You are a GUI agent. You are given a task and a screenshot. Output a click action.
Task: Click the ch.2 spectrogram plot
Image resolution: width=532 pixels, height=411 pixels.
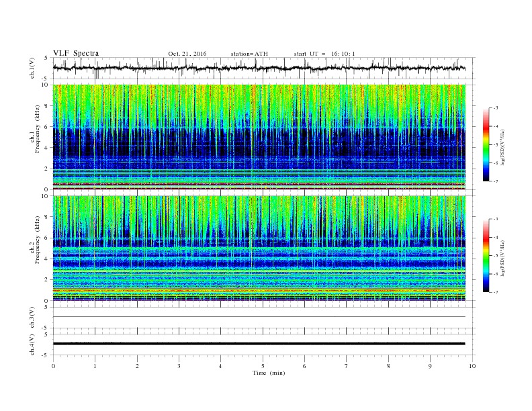(x=259, y=248)
